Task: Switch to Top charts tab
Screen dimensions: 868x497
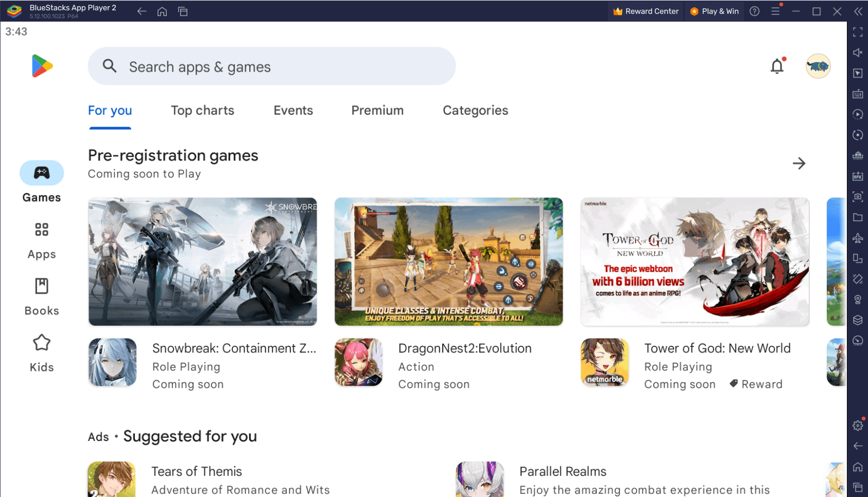Action: tap(203, 111)
